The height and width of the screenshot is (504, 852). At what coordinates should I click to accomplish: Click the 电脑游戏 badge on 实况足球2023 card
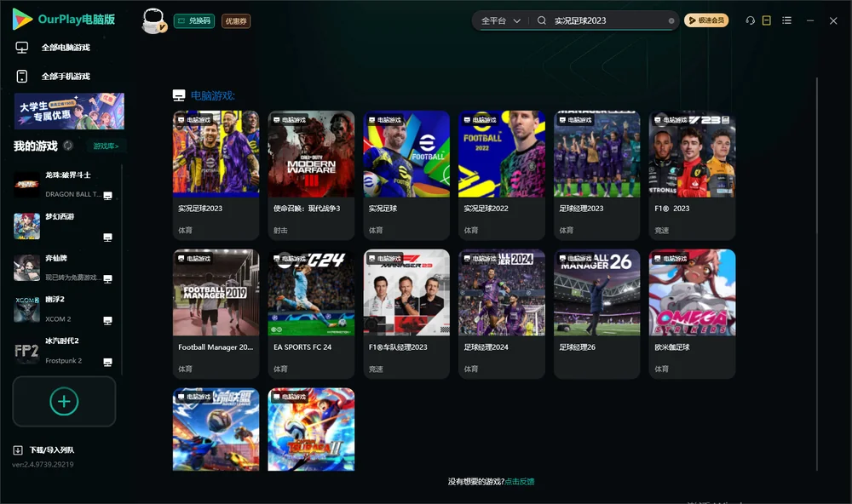194,119
